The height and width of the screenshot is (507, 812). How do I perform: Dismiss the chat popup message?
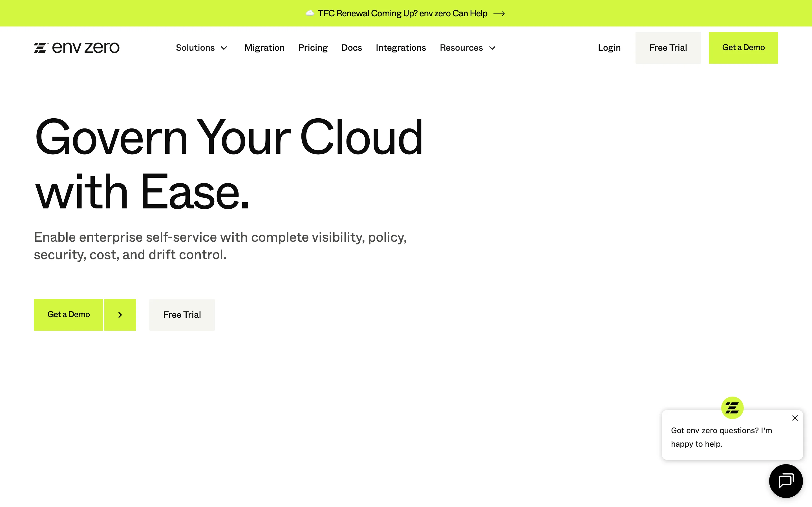795,418
